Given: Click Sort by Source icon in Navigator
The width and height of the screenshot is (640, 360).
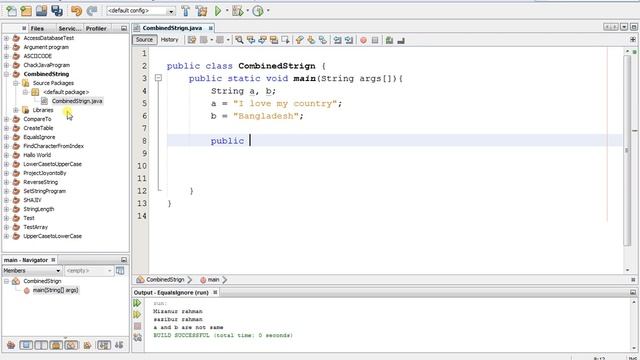Looking at the screenshot, I should (119, 345).
